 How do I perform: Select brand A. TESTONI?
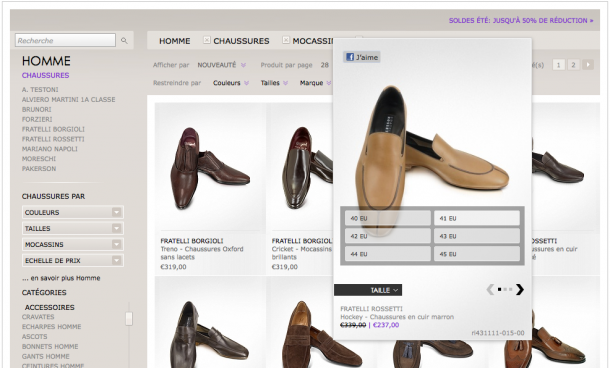click(x=40, y=89)
